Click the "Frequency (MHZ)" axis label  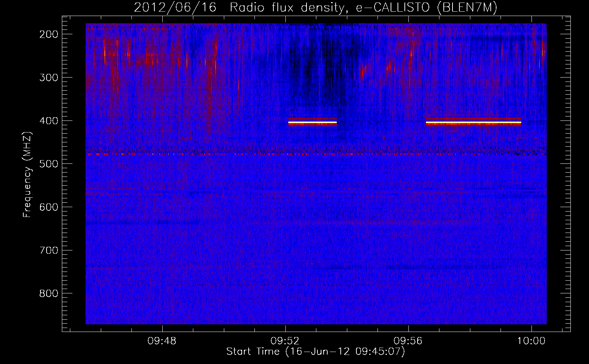[x=27, y=175]
